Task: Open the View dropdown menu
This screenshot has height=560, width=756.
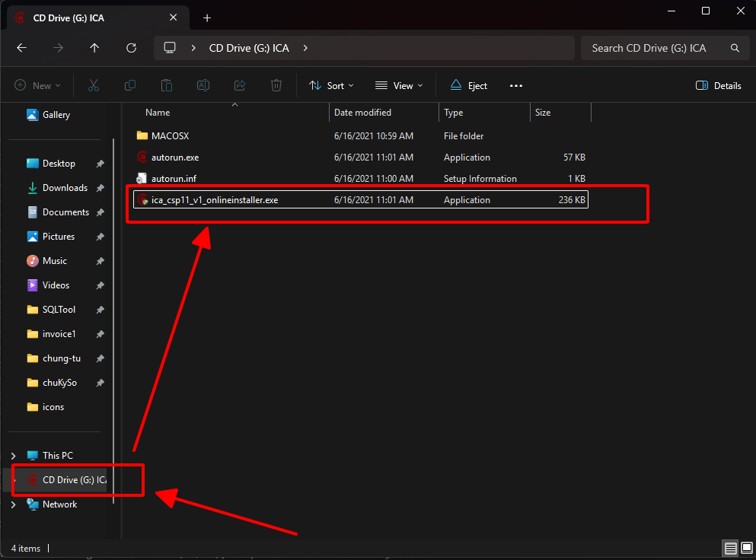Action: pos(399,86)
